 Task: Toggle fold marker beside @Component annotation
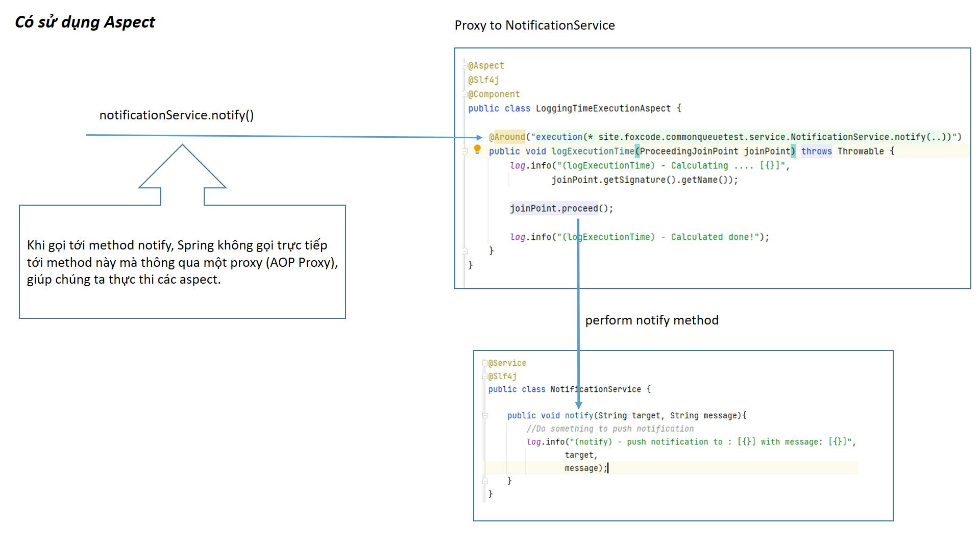(x=464, y=94)
